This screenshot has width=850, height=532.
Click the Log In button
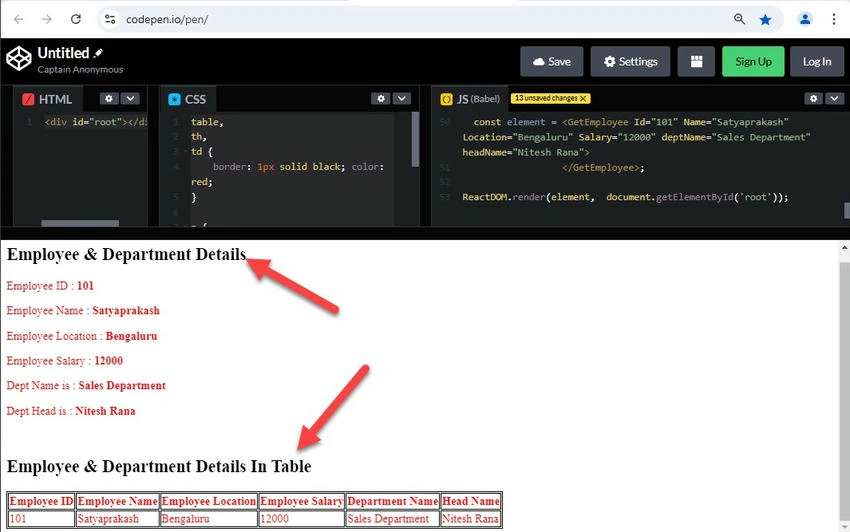817,61
